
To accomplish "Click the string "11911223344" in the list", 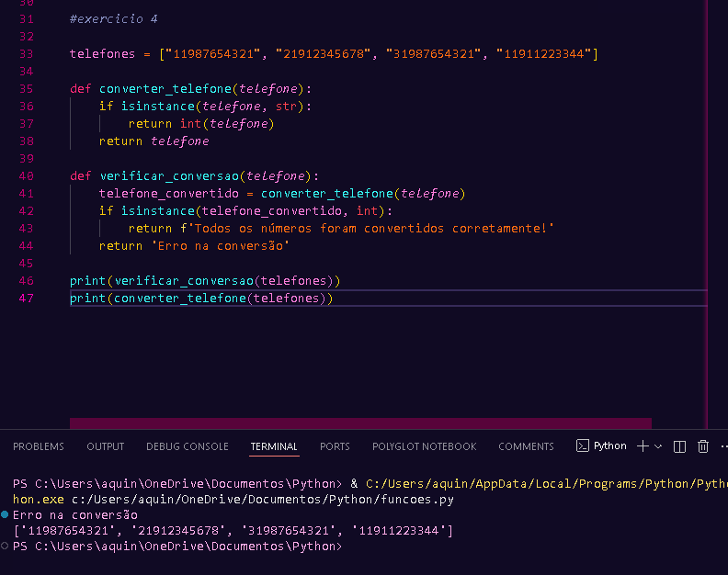I will (543, 54).
